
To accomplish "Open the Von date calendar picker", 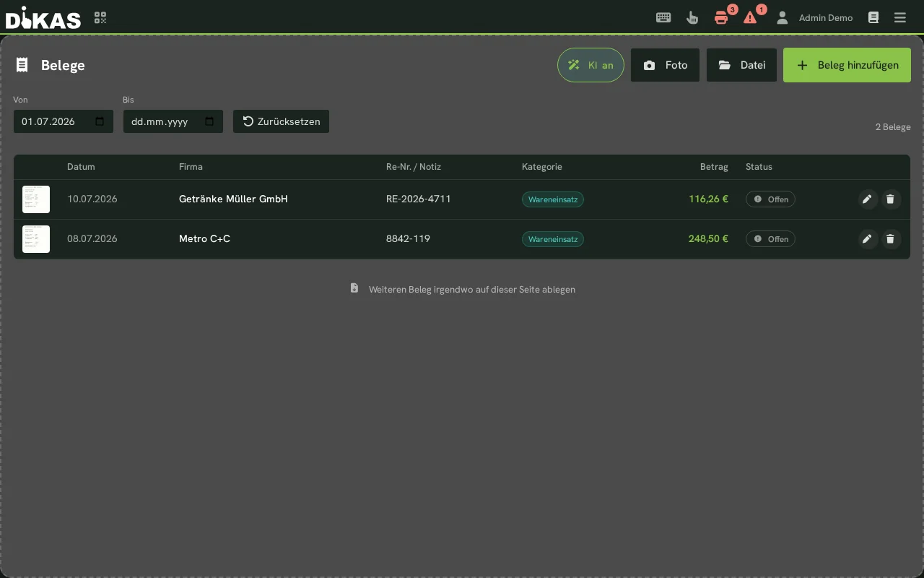I will pos(100,121).
